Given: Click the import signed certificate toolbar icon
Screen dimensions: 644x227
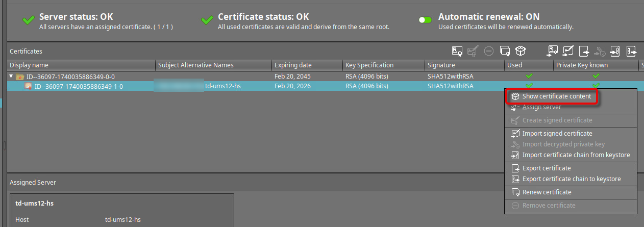Looking at the screenshot, I should point(568,51).
